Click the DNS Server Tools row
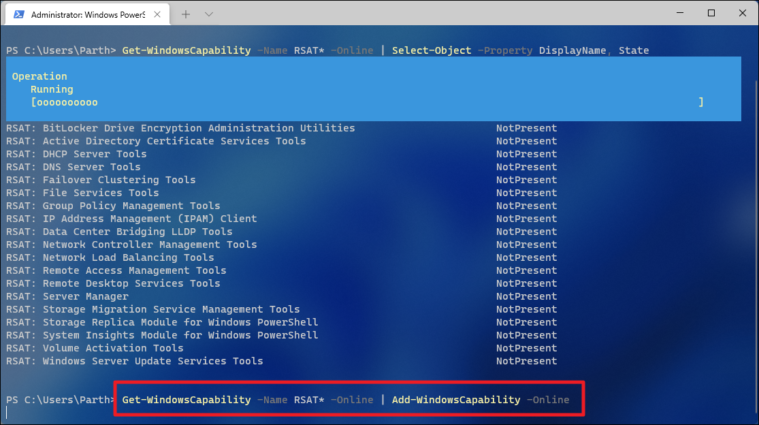The height and width of the screenshot is (425, 759). pos(282,167)
